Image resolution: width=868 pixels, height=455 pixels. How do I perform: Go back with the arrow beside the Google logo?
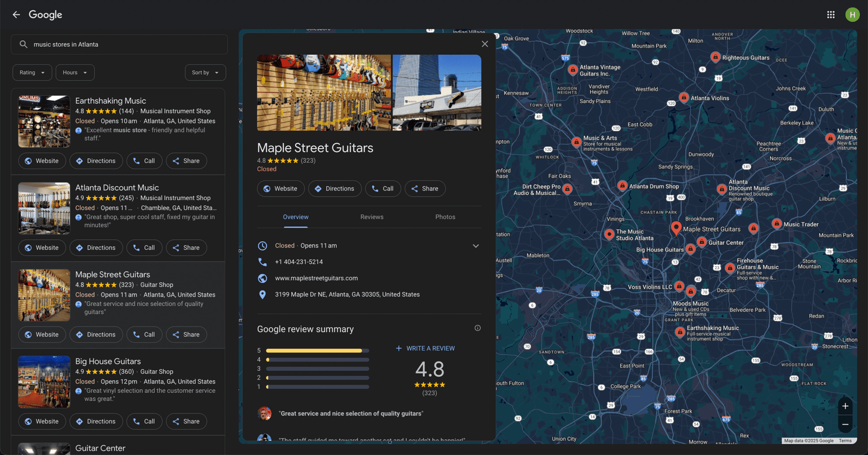point(16,15)
